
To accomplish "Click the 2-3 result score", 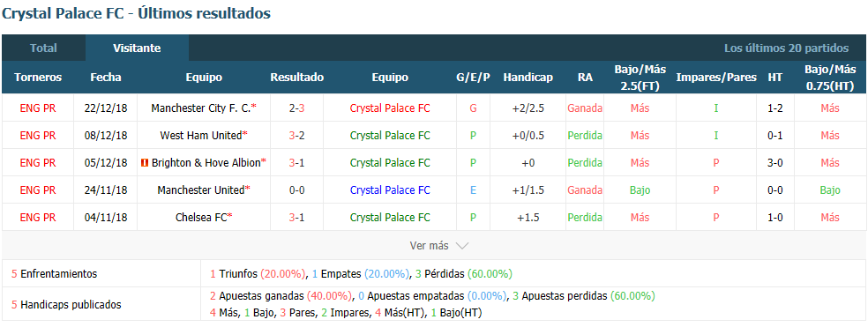I will point(296,108).
